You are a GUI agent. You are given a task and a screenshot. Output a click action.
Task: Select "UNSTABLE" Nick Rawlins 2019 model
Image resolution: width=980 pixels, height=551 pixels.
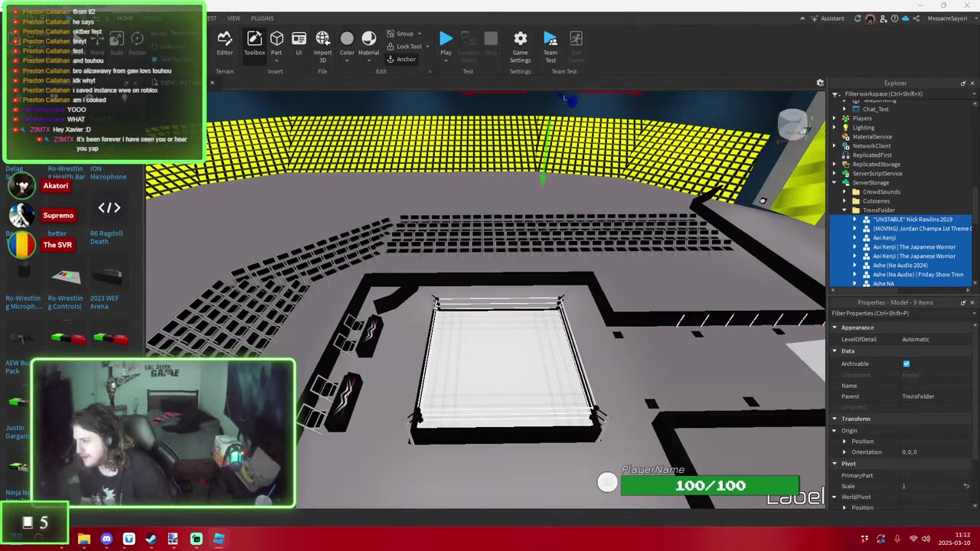click(x=913, y=220)
